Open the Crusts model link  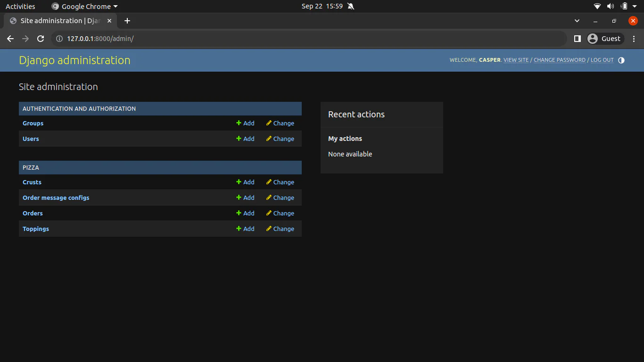click(32, 182)
